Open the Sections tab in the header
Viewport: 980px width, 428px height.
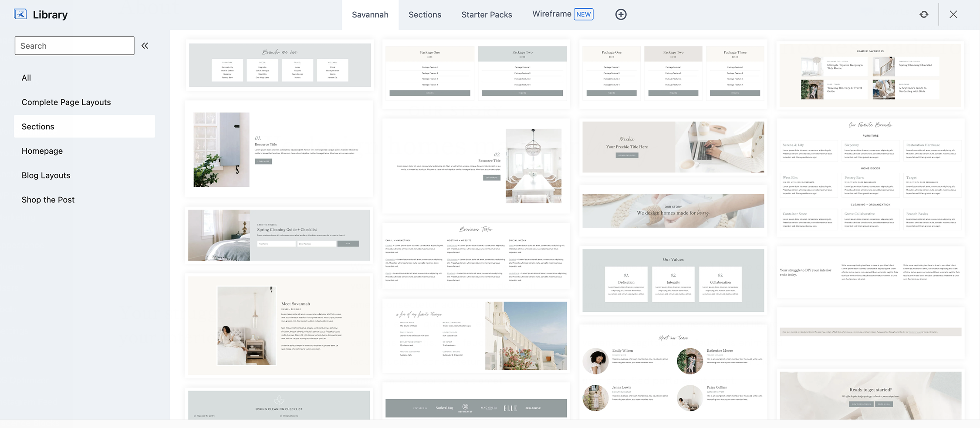coord(425,15)
